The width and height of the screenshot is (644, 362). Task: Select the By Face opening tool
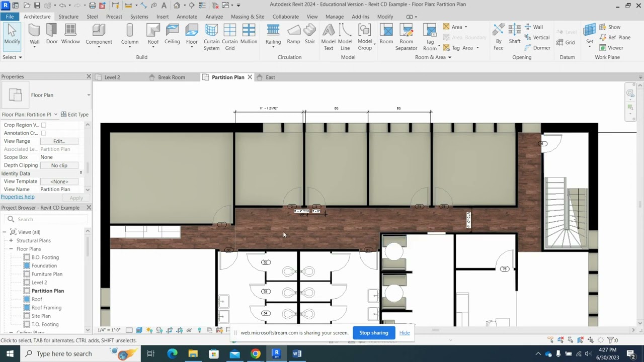pyautogui.click(x=498, y=37)
